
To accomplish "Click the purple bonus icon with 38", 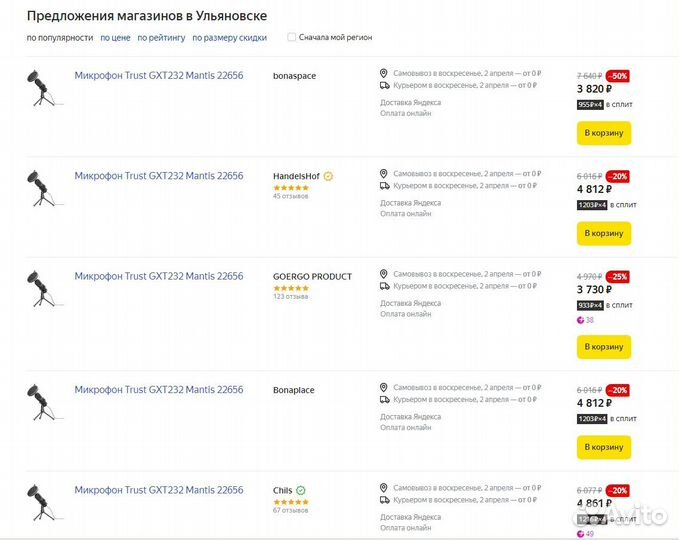I will click(581, 320).
